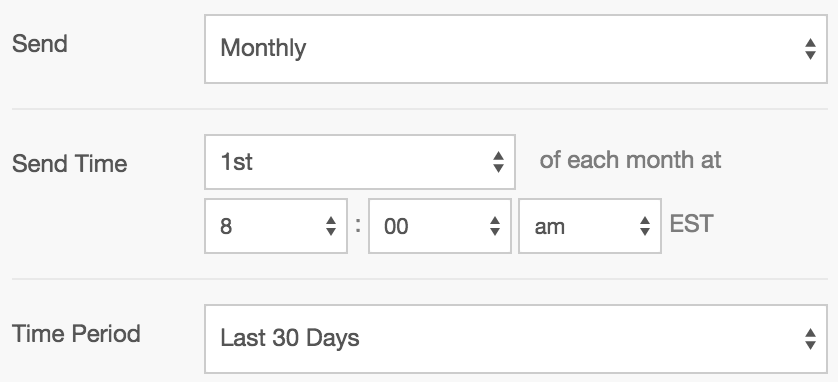Image resolution: width=838 pixels, height=382 pixels.
Task: Click the Send Time field label
Action: pos(69,163)
